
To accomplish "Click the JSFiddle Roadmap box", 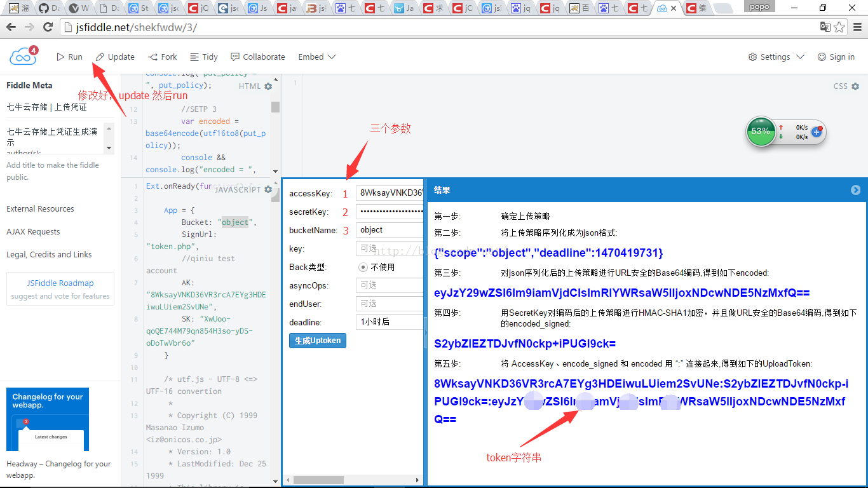I will 60,289.
